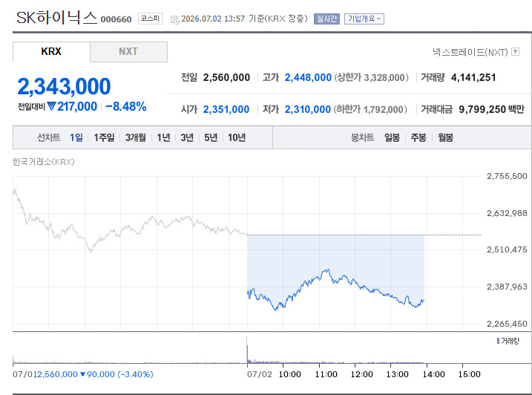The width and height of the screenshot is (532, 395).
Task: Click the SK하이닉스 stock name heading
Action: click(x=56, y=18)
